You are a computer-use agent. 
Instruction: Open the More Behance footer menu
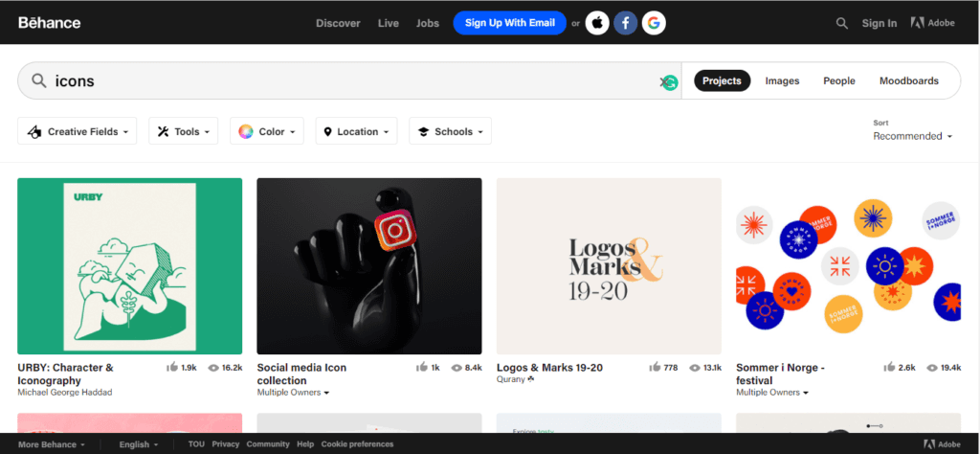(52, 444)
